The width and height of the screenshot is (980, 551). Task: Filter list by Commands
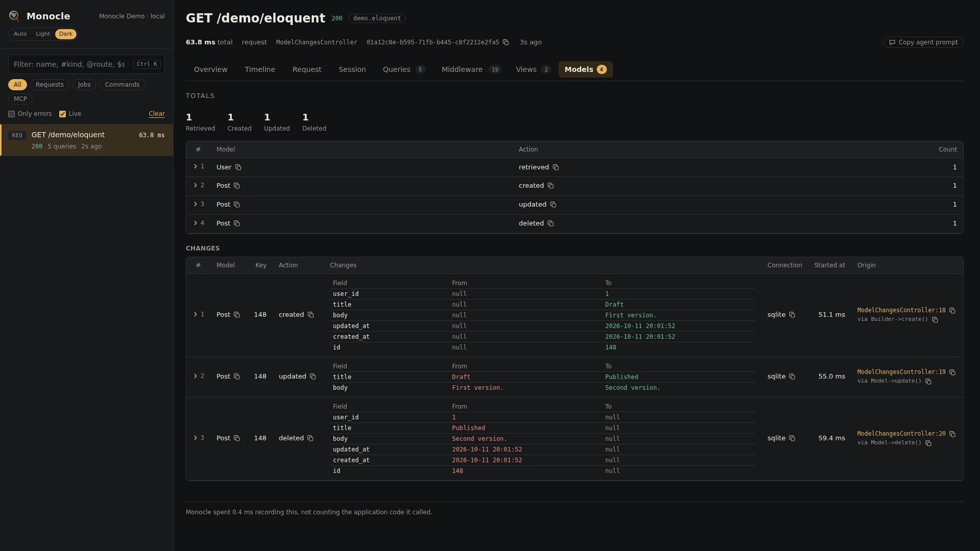tap(122, 85)
